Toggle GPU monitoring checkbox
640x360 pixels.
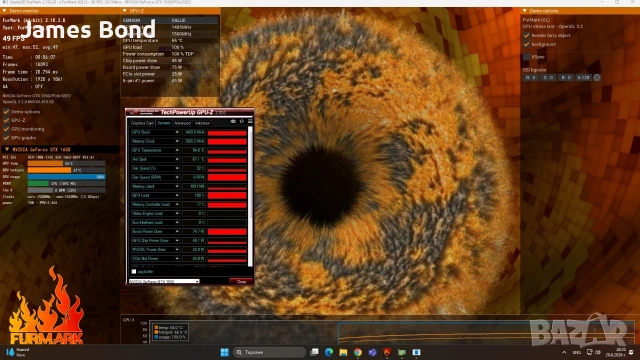coord(6,129)
